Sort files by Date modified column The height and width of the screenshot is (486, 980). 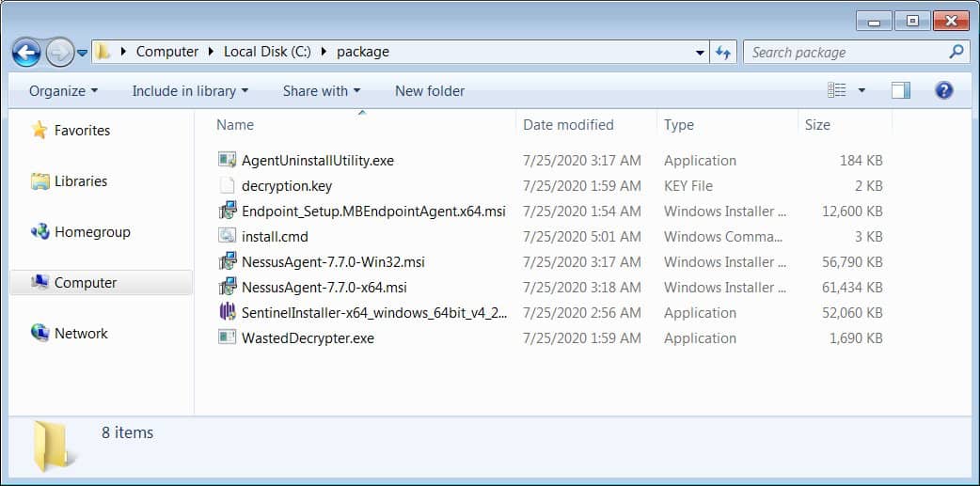point(568,124)
